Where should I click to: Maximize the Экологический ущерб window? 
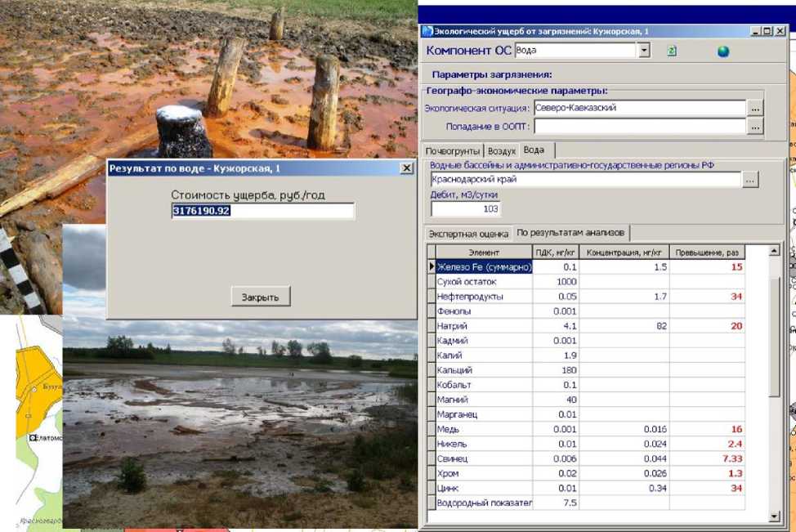[767, 31]
